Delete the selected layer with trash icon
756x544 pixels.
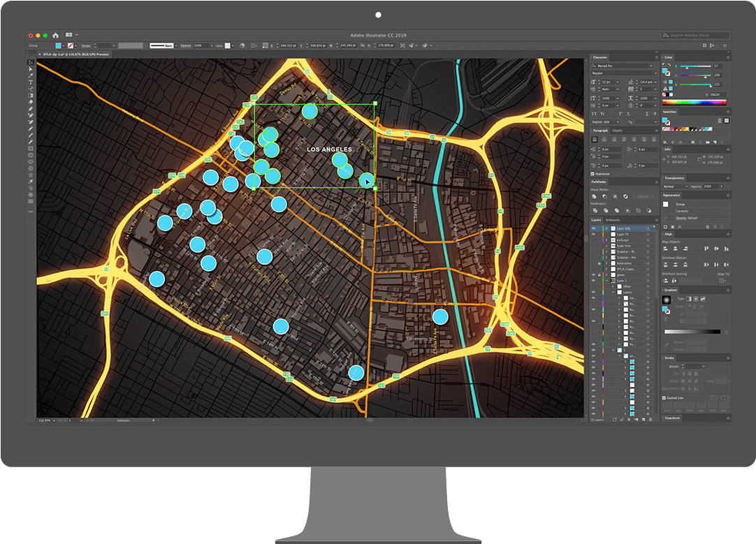(650, 420)
